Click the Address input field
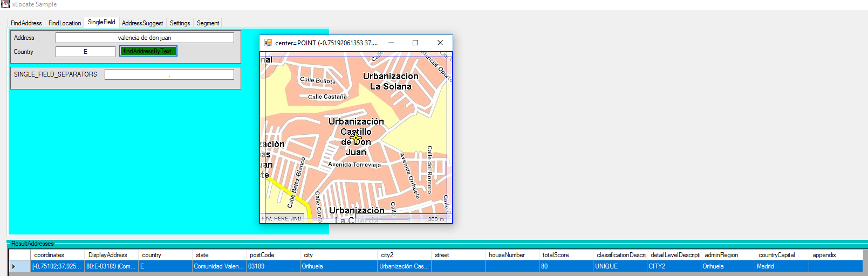The image size is (868, 276). 145,38
